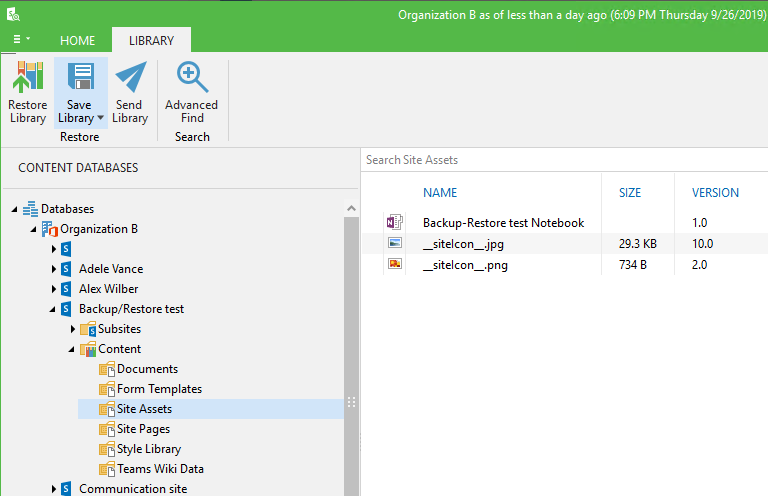
Task: Click the __siteIcon__.png image icon
Action: click(395, 264)
